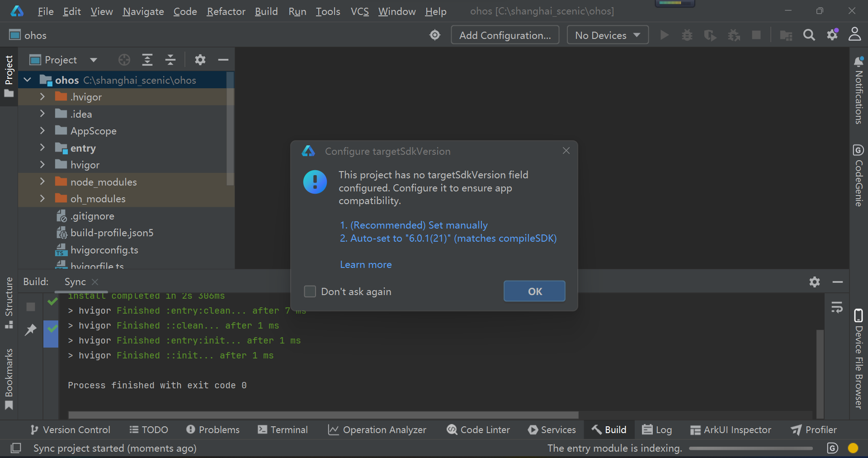Click Auto-set to 6.0.1(21) link
Viewport: 868px width, 458px height.
(x=448, y=238)
